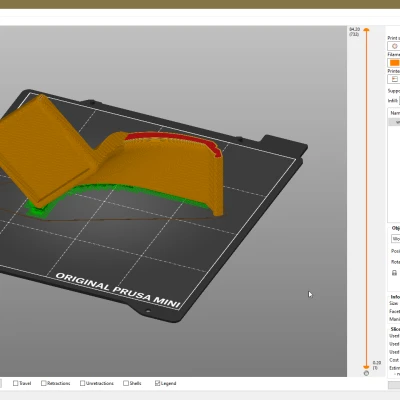Enable the Retractions checkbox
400x400 pixels.
click(x=43, y=383)
